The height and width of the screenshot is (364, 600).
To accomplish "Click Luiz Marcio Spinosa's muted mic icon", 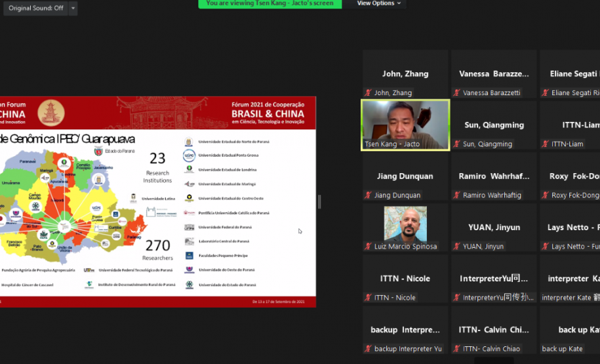I will tap(369, 247).
